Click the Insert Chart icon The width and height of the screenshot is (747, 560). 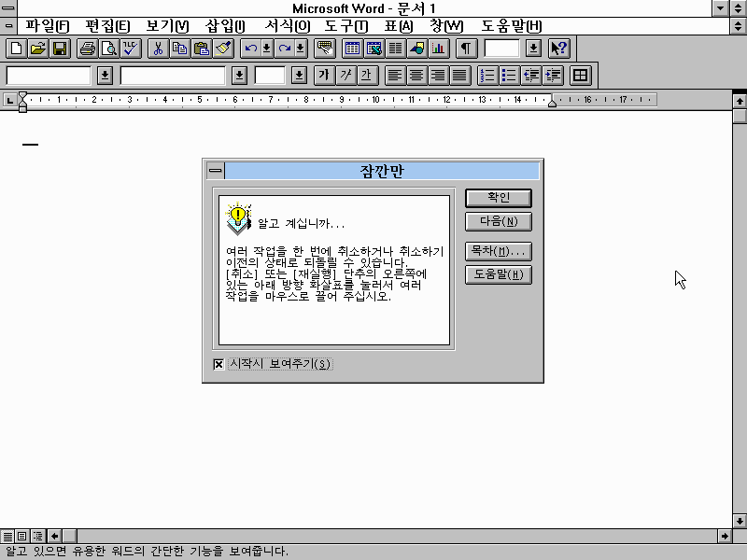[x=439, y=49]
